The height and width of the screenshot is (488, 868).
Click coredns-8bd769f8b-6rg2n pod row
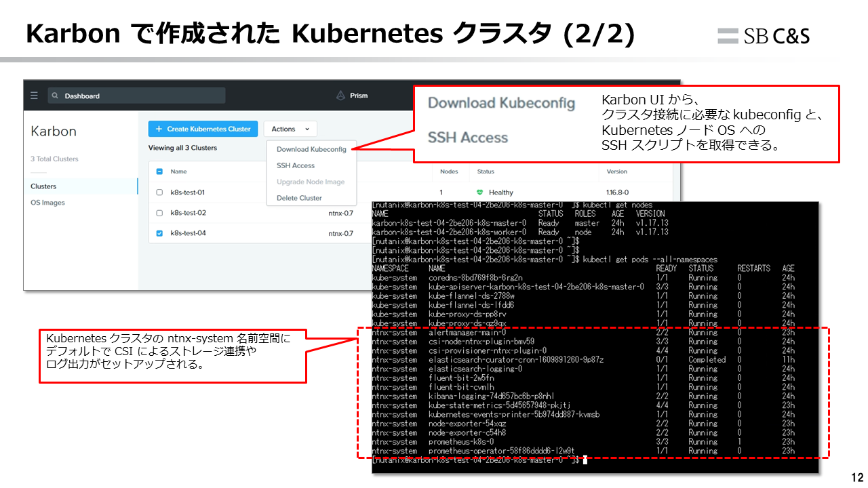(583, 277)
